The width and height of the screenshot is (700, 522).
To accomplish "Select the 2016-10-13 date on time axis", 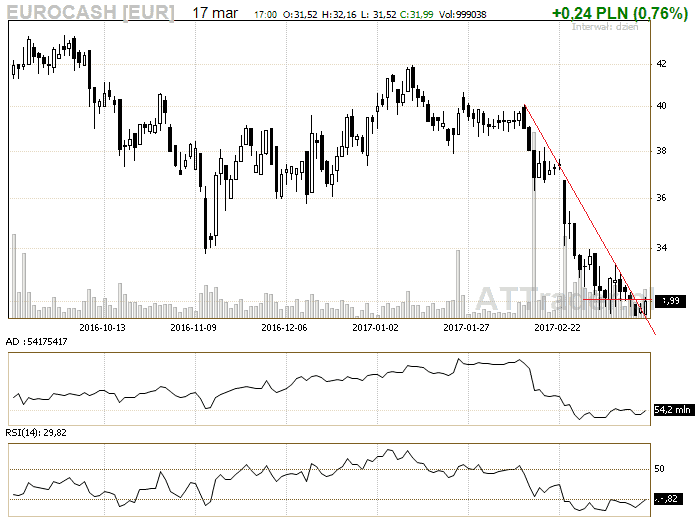I will click(102, 326).
